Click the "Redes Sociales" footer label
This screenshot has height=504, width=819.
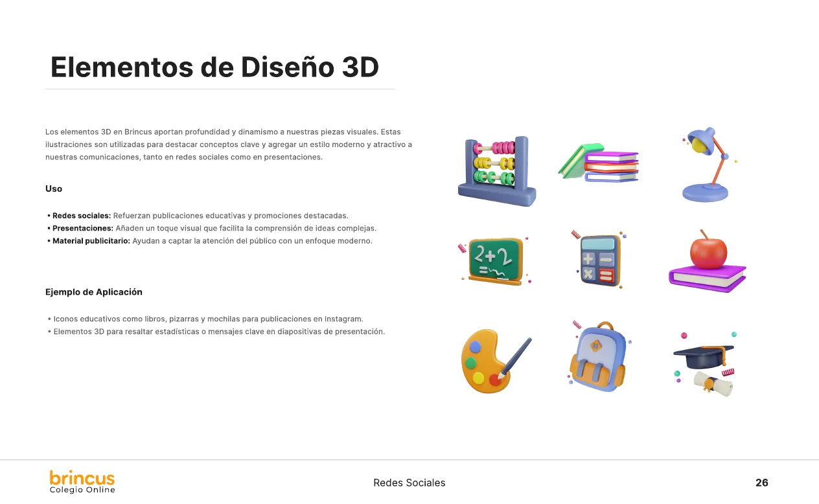(409, 483)
